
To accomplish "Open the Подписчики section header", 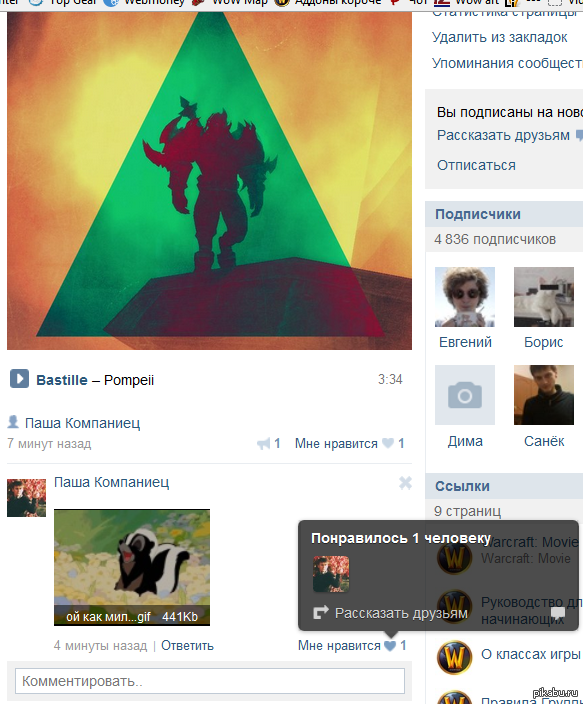I will (478, 214).
